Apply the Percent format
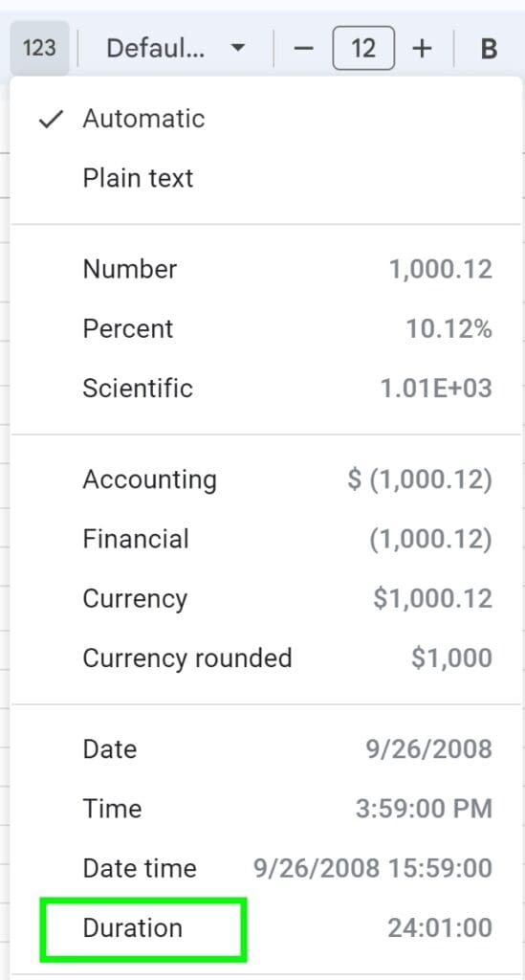Viewport: 525px width, 980px height. click(265, 329)
